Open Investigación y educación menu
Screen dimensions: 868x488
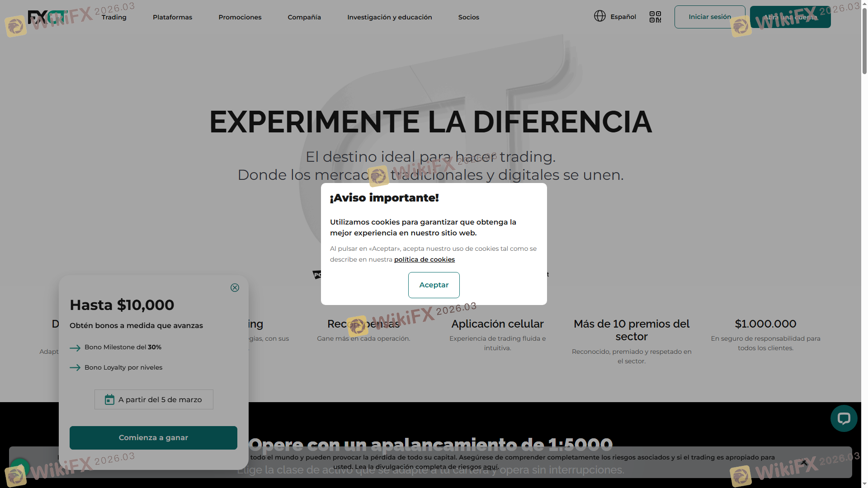pyautogui.click(x=389, y=17)
